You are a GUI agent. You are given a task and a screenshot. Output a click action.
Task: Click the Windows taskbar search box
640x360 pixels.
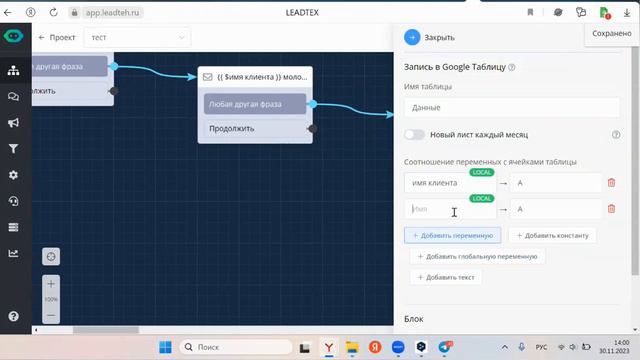click(x=236, y=347)
